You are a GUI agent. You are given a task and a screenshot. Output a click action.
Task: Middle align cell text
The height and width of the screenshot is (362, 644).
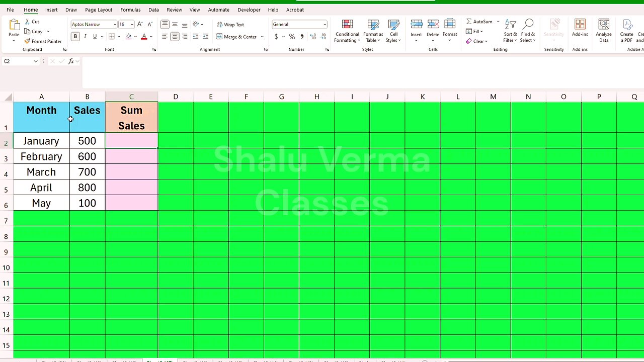175,24
